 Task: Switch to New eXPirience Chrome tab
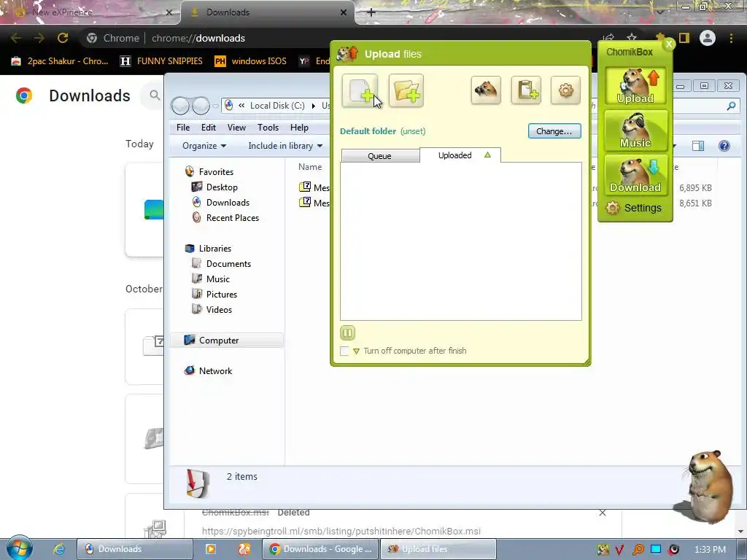(x=90, y=12)
